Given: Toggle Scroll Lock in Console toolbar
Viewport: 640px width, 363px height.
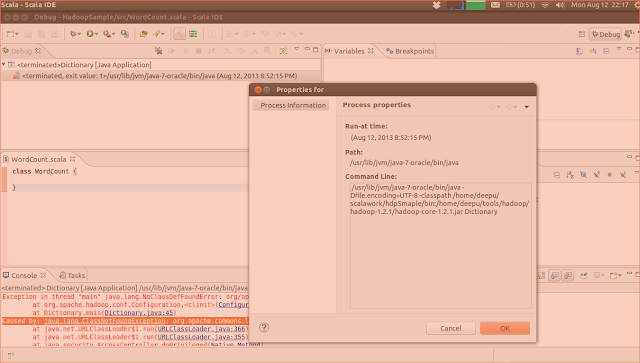Looking at the screenshot, I should tap(541, 276).
